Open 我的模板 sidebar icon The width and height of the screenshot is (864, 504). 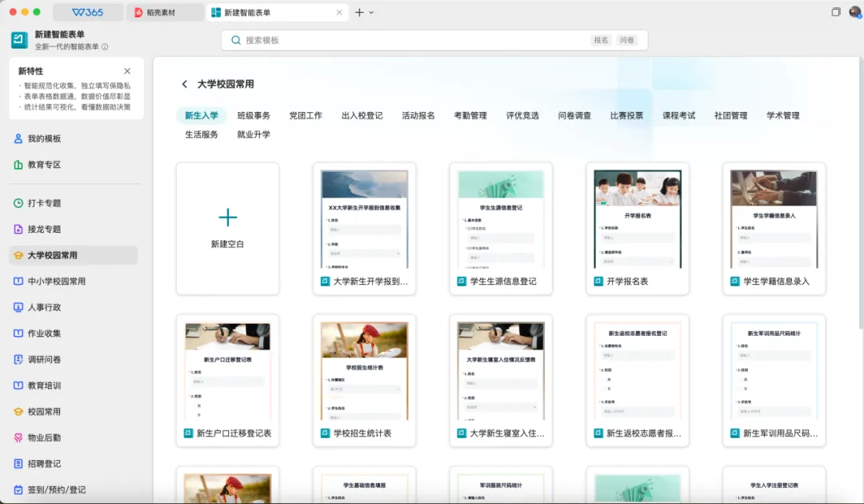click(18, 139)
